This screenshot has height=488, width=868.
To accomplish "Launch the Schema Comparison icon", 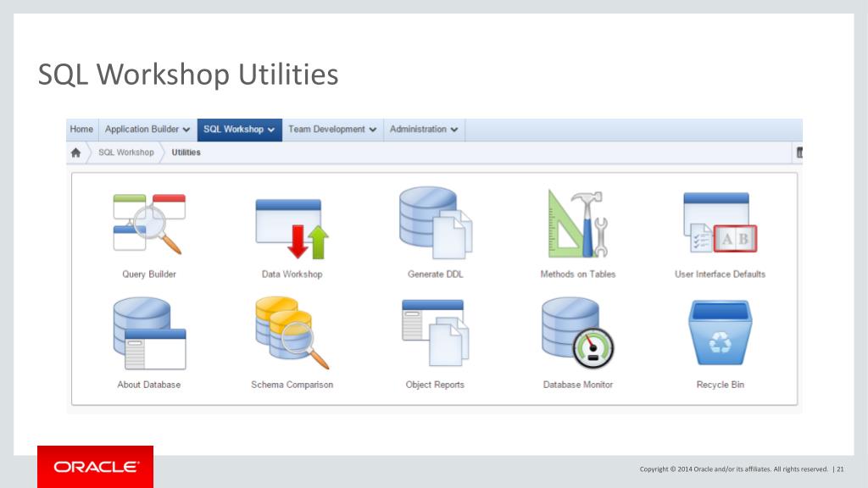I will (x=292, y=332).
